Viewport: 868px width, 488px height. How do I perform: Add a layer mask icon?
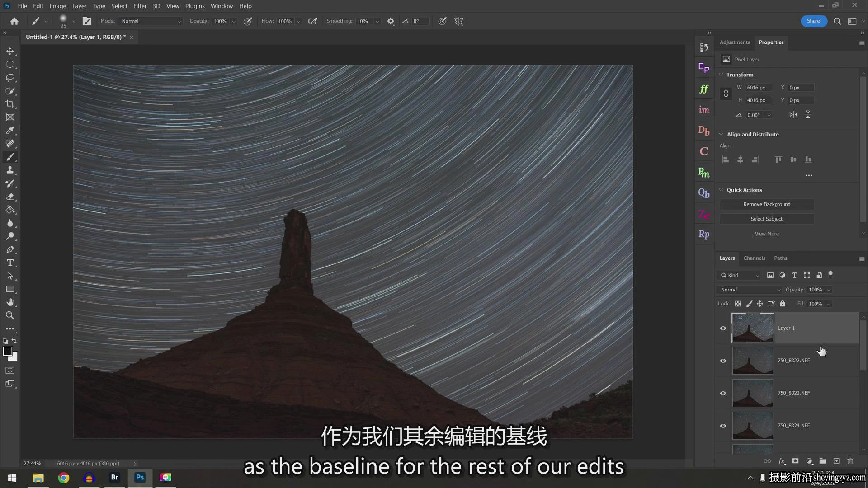tap(795, 461)
